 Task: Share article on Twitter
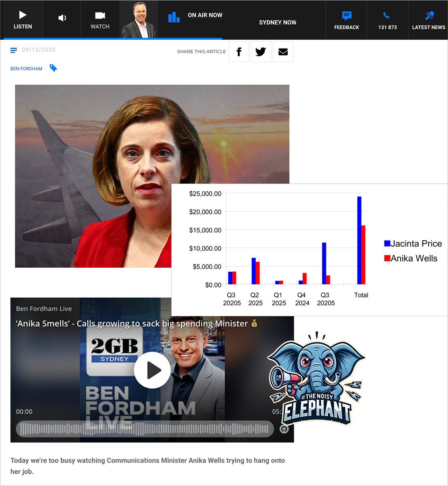point(261,51)
